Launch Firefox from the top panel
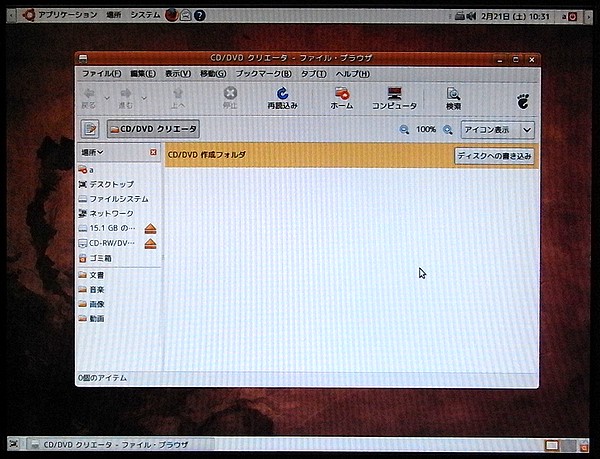Image resolution: width=600 pixels, height=459 pixels. [x=171, y=15]
